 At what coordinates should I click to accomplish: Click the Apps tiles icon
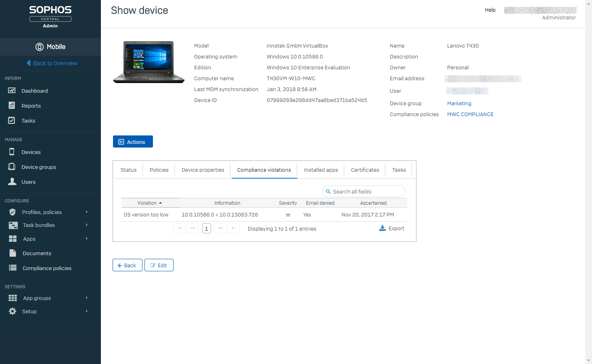13,239
